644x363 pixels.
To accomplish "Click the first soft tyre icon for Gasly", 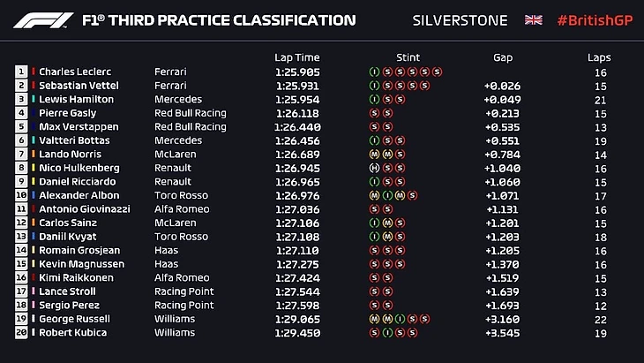I will (x=375, y=113).
